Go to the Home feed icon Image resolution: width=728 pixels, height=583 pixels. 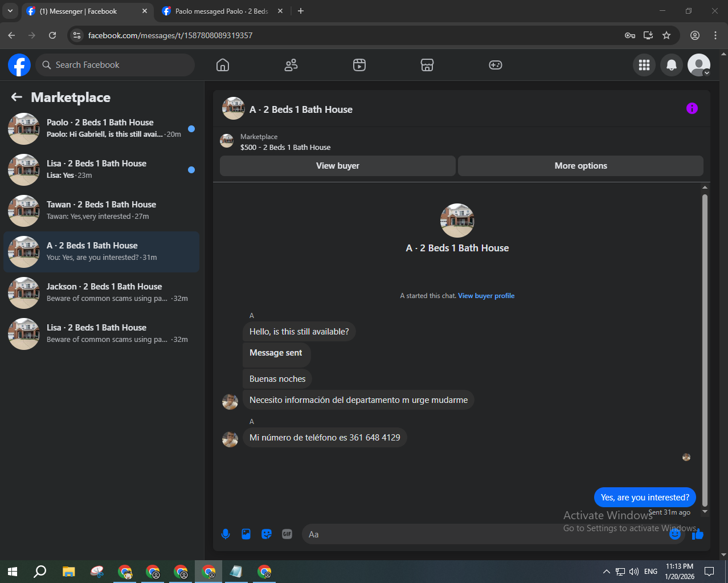tap(223, 65)
